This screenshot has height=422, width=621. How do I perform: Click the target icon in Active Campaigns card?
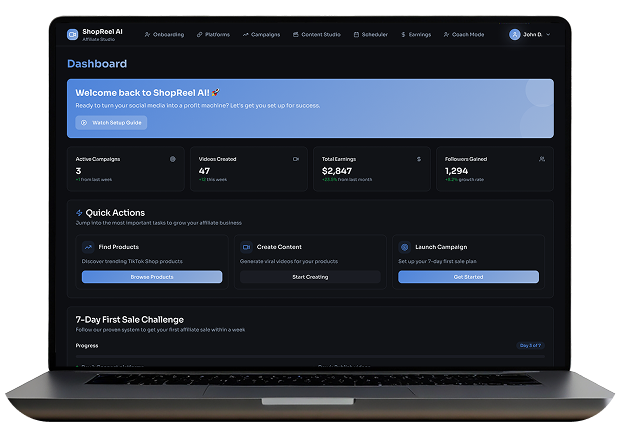173,158
